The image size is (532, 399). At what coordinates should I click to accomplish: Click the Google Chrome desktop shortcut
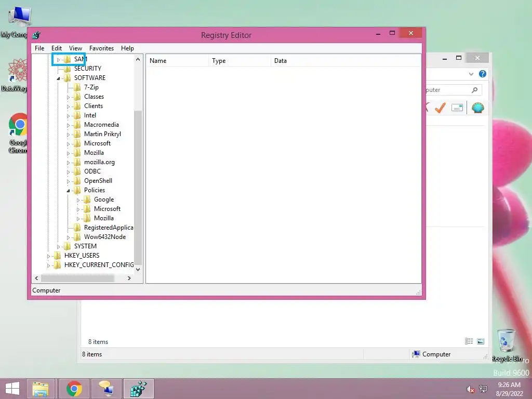click(x=18, y=132)
